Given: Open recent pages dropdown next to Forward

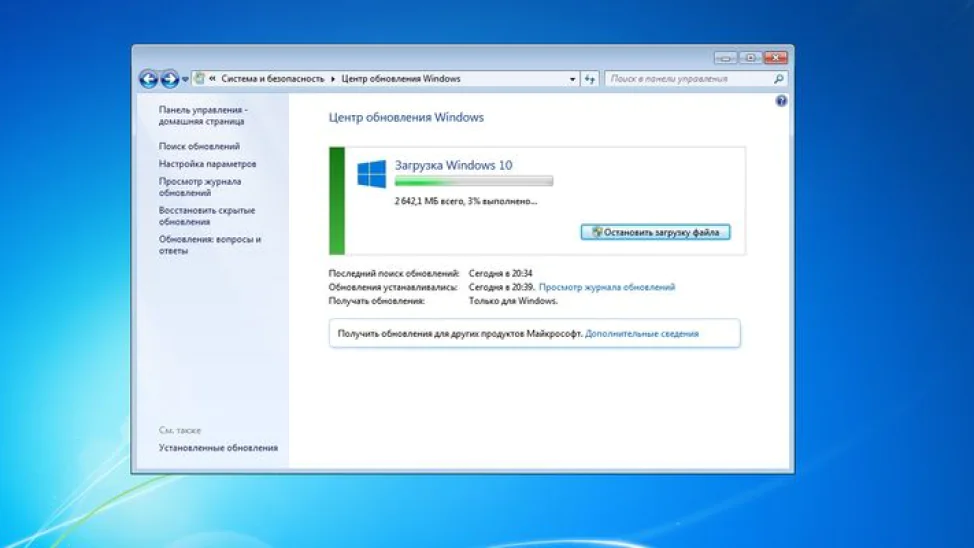Looking at the screenshot, I should 185,80.
